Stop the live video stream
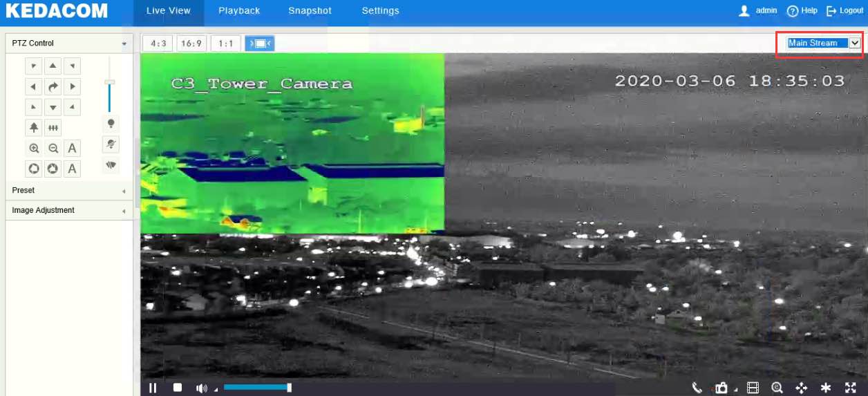The image size is (868, 396). [178, 388]
